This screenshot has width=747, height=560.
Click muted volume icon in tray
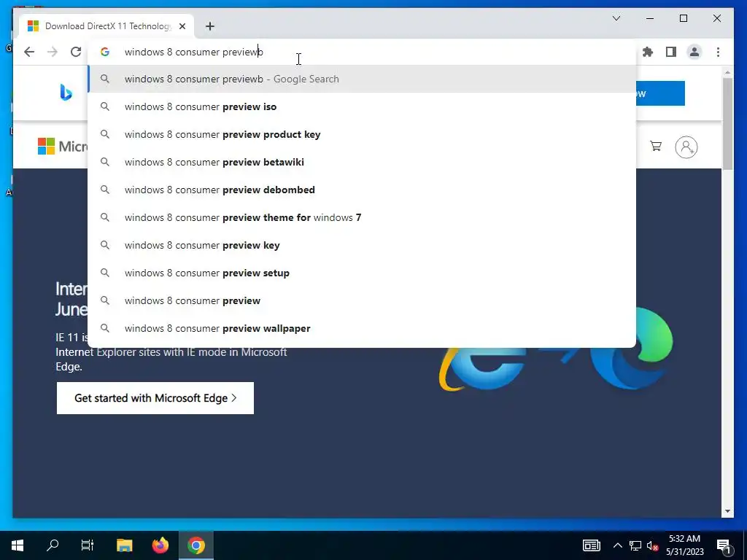point(653,545)
